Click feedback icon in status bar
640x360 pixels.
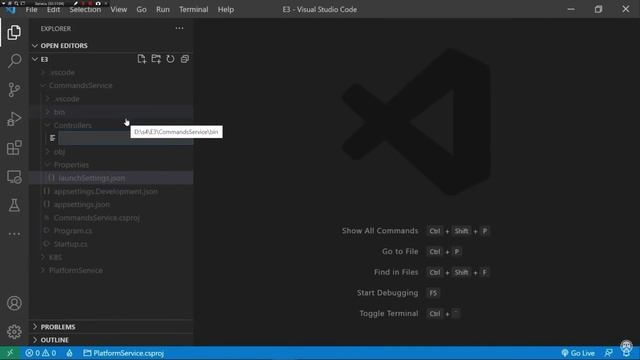[x=609, y=353]
